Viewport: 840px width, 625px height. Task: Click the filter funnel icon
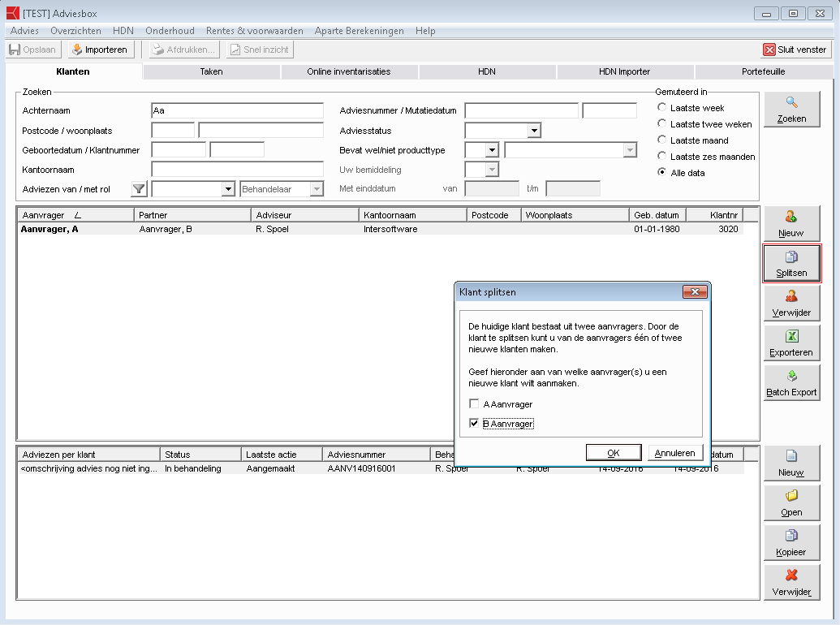pos(139,189)
